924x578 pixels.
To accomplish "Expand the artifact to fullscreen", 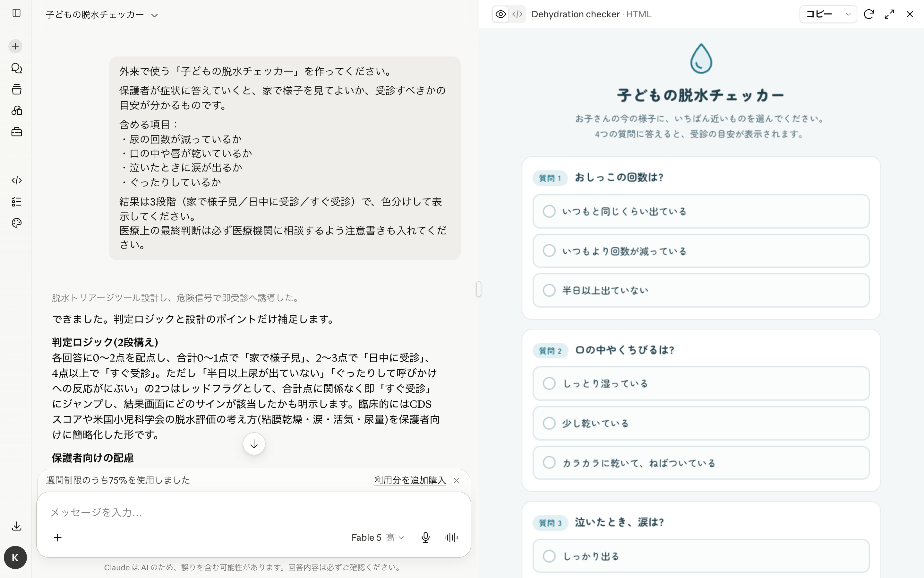I will (x=889, y=14).
